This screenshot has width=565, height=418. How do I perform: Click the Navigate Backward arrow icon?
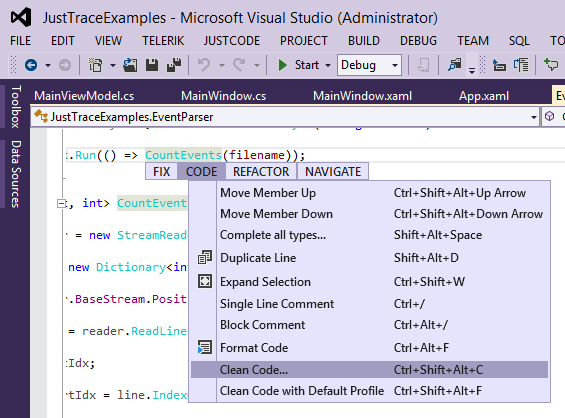tap(31, 65)
